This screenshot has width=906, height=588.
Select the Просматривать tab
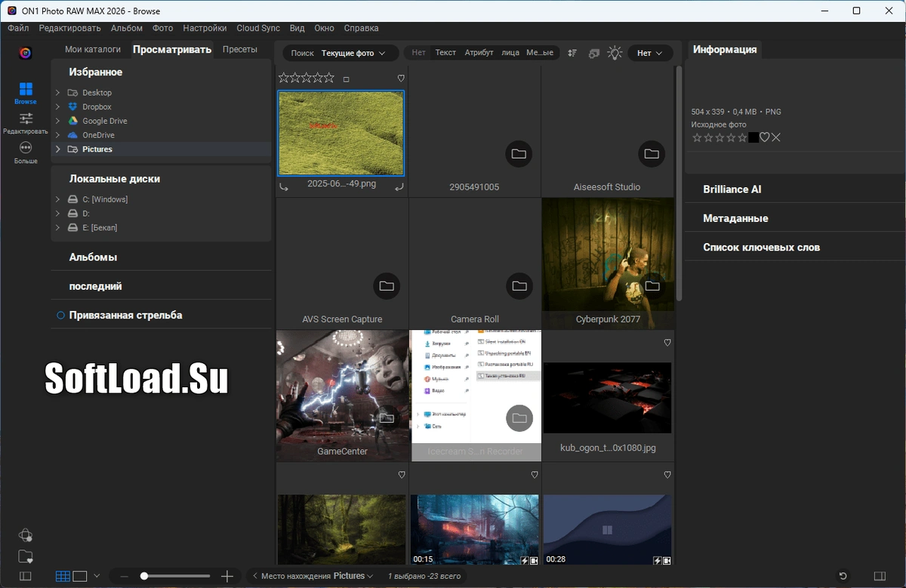(172, 50)
